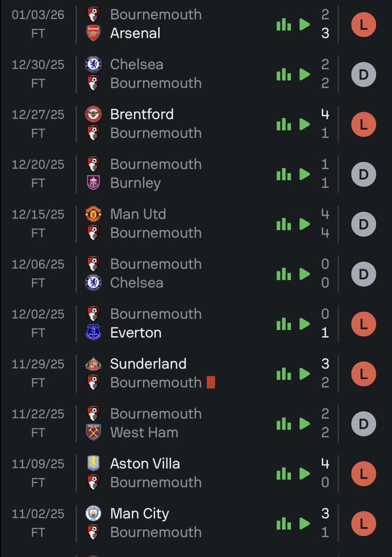Click the Man City club logo
The height and width of the screenshot is (557, 392).
(93, 513)
